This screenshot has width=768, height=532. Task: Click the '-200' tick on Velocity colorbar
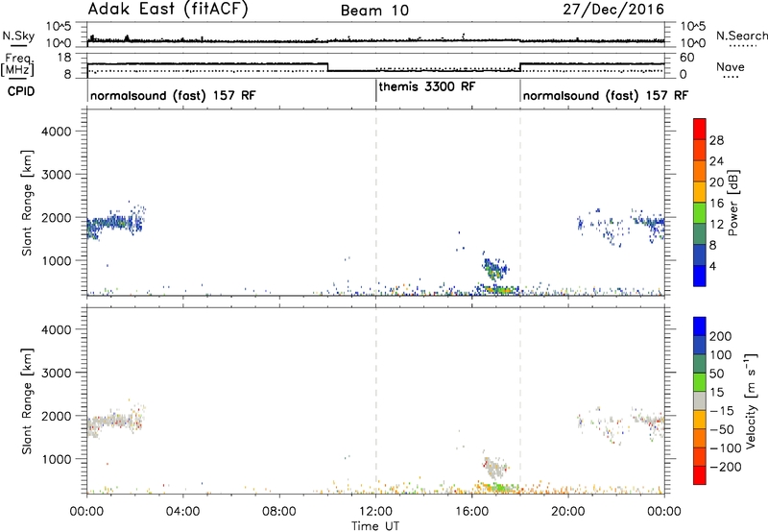tap(726, 467)
